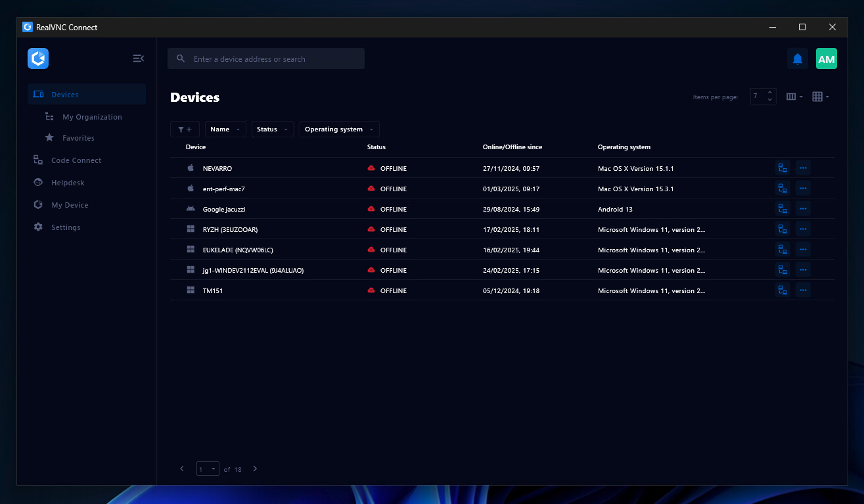Click the connect icon for TM151
The image size is (864, 504).
pos(782,290)
